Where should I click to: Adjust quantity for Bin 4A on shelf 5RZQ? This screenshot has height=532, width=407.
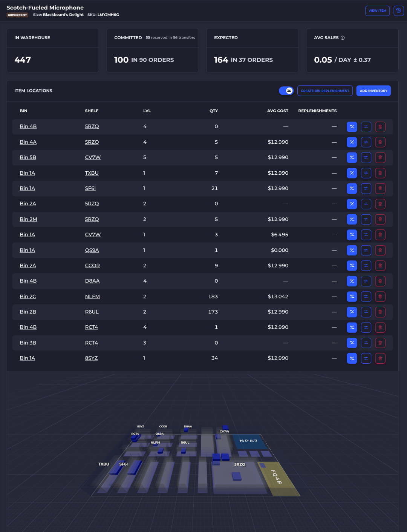coord(352,142)
